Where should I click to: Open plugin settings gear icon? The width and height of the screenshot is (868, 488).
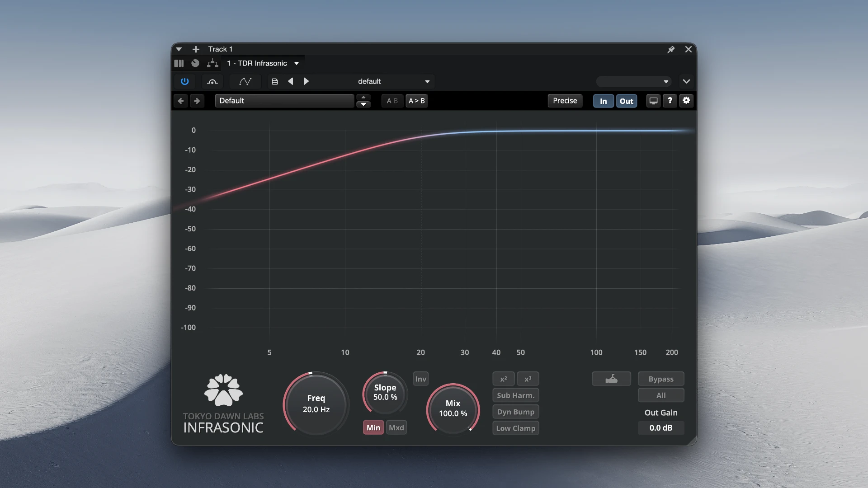pyautogui.click(x=686, y=101)
